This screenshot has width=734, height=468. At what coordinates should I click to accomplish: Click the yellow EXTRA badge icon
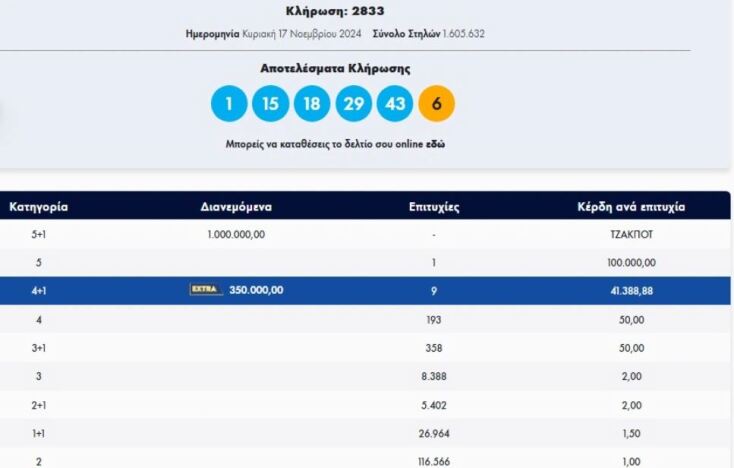click(x=206, y=290)
